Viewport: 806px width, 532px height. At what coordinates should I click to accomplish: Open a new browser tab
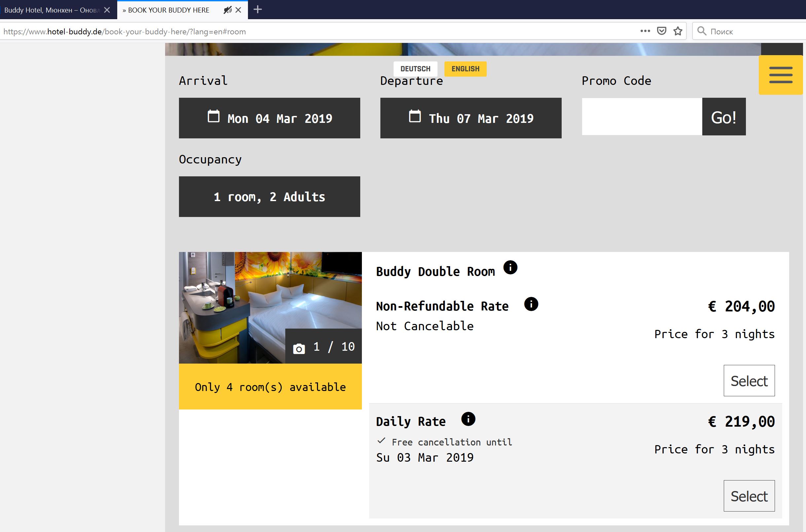258,10
